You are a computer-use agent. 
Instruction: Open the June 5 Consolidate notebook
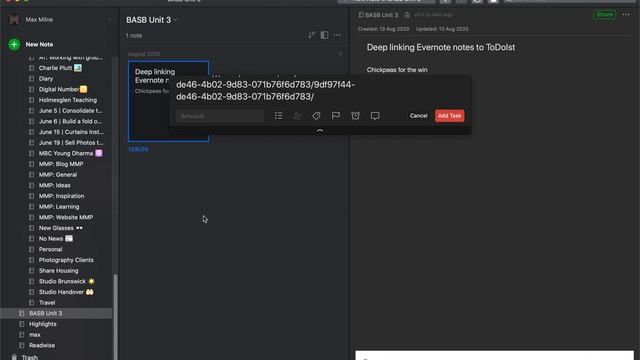point(71,111)
